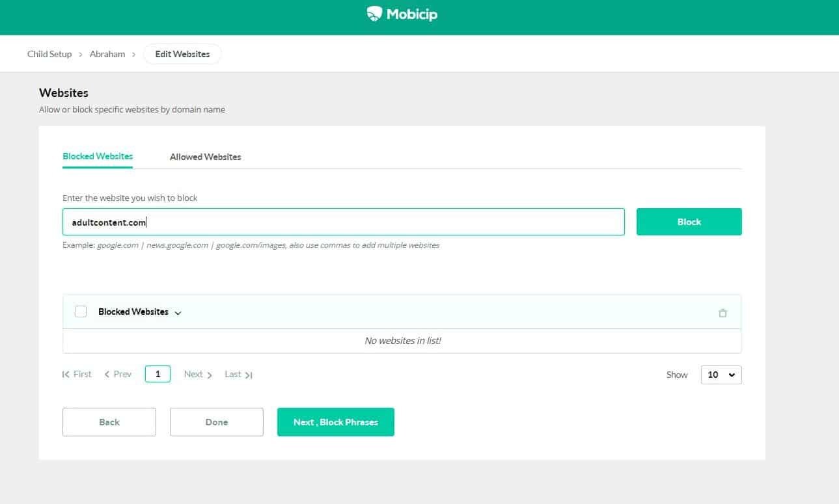Screen dimensions: 839x504
Task: Select the Blocked Websites tab
Action: 98,156
